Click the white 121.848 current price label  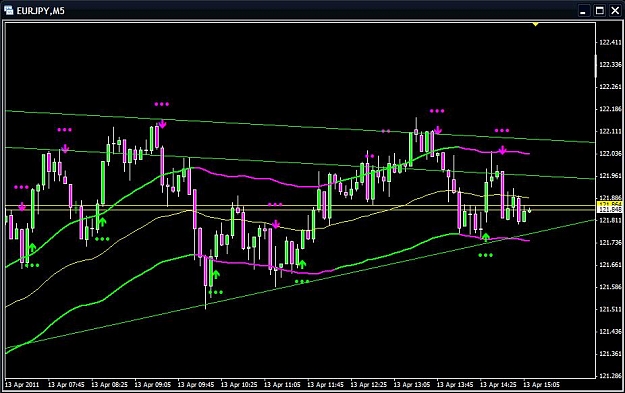click(x=609, y=209)
